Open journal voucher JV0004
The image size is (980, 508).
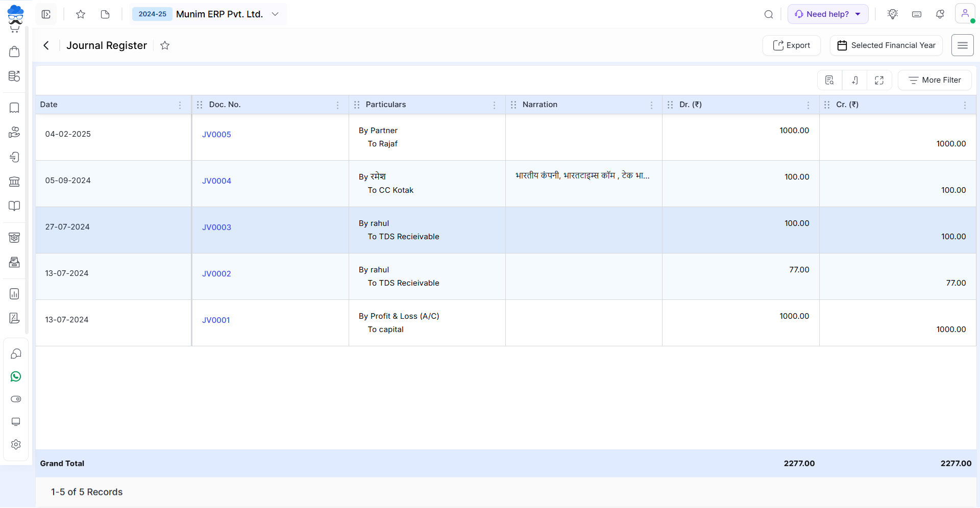(x=216, y=181)
